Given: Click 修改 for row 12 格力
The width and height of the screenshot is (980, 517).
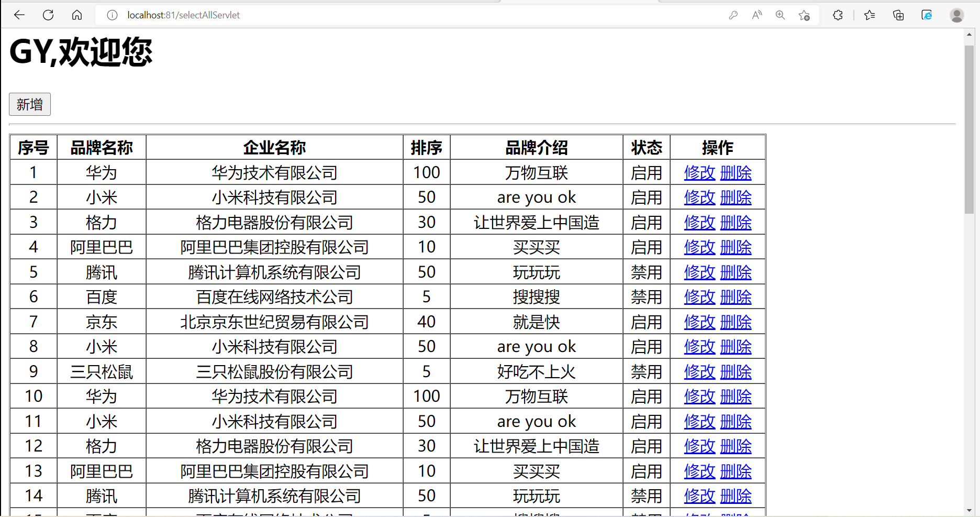Looking at the screenshot, I should tap(699, 446).
